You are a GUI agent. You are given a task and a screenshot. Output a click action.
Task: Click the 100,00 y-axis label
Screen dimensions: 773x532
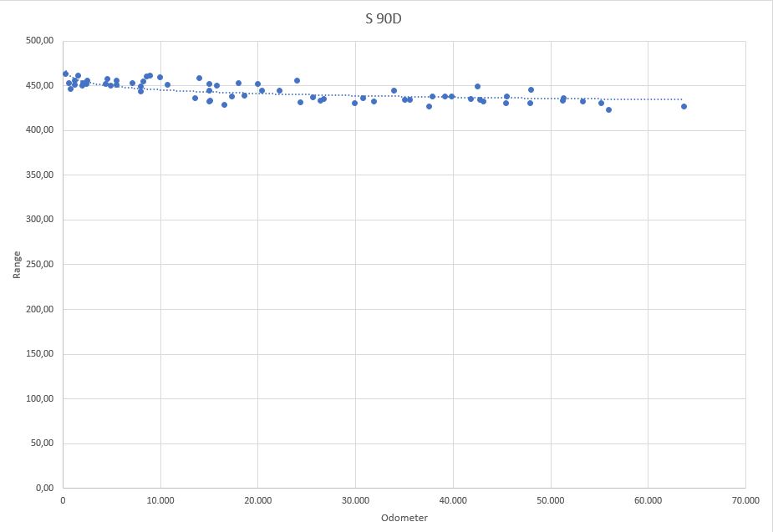[40, 398]
